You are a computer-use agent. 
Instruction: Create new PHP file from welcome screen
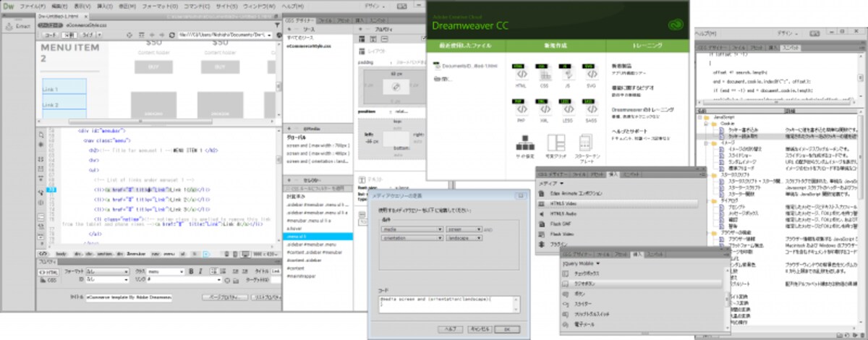click(521, 111)
